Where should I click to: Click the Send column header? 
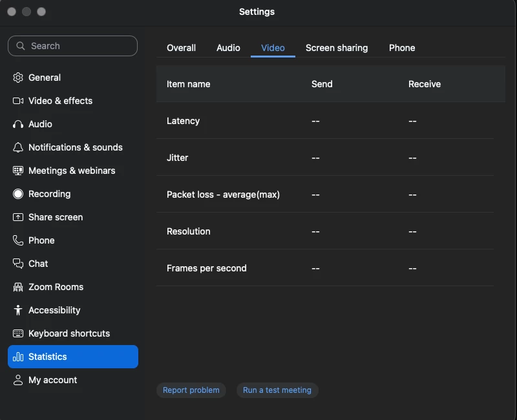pyautogui.click(x=322, y=84)
